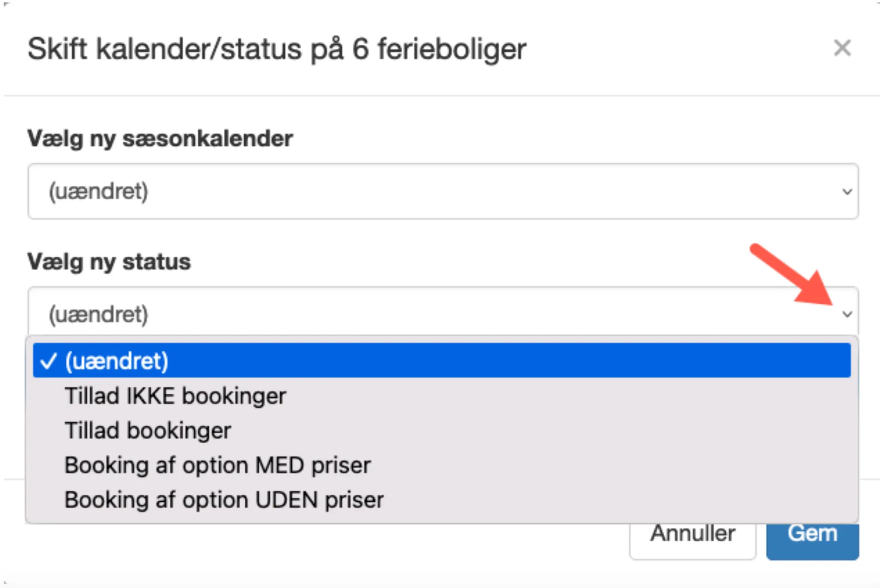
Task: Click the Vælg ny sæsonkalender label
Action: pyautogui.click(x=160, y=138)
